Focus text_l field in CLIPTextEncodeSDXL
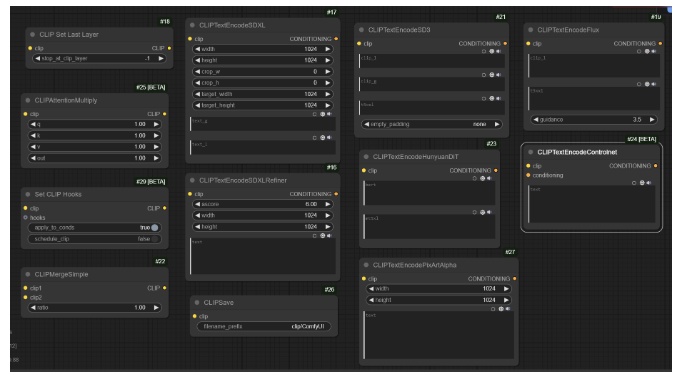This screenshot has width=680, height=375. click(263, 147)
